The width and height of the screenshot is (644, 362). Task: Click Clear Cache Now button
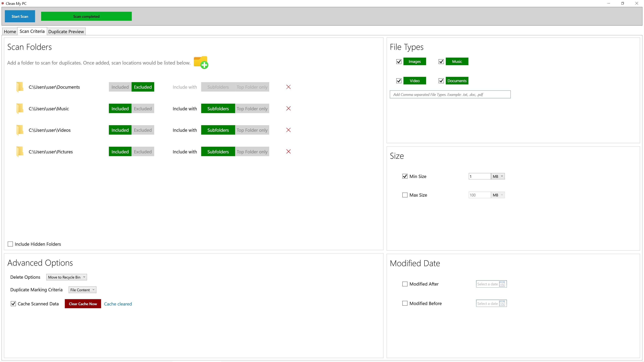click(x=83, y=304)
